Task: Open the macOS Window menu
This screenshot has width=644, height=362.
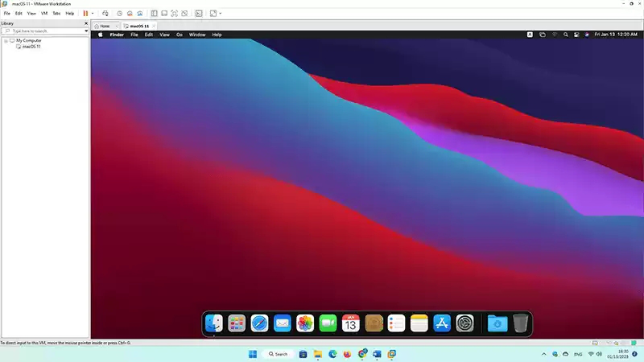Action: point(197,35)
